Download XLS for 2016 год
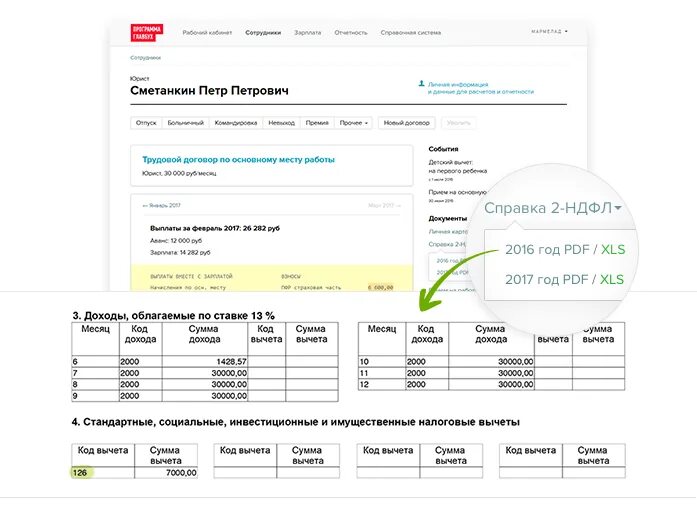 (613, 249)
